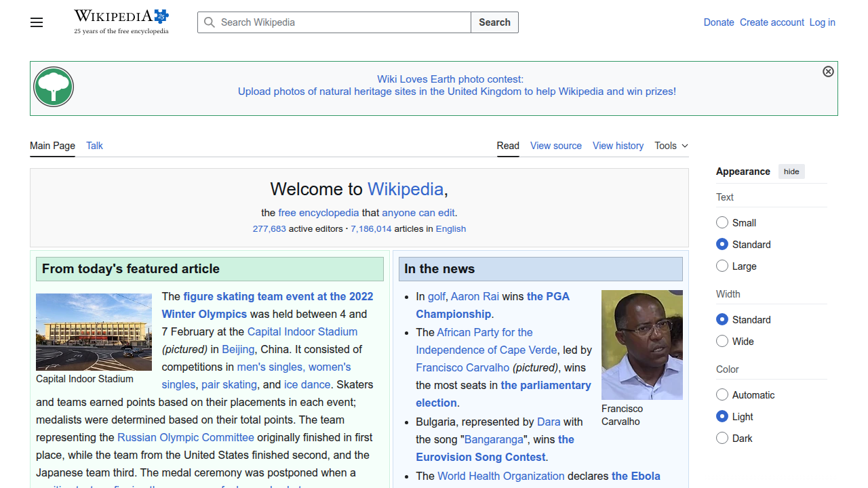868x488 pixels.
Task: Open the View source tab
Action: click(x=556, y=146)
